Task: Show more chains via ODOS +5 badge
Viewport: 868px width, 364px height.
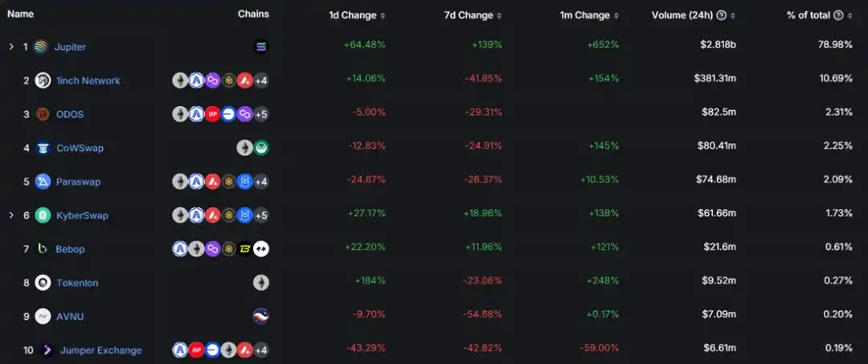Action: pyautogui.click(x=261, y=114)
